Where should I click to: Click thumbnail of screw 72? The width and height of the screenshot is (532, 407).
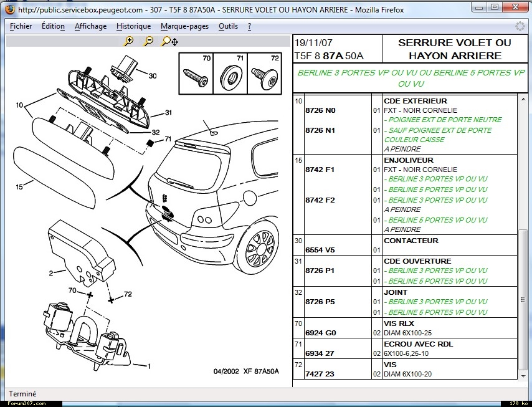(265, 74)
